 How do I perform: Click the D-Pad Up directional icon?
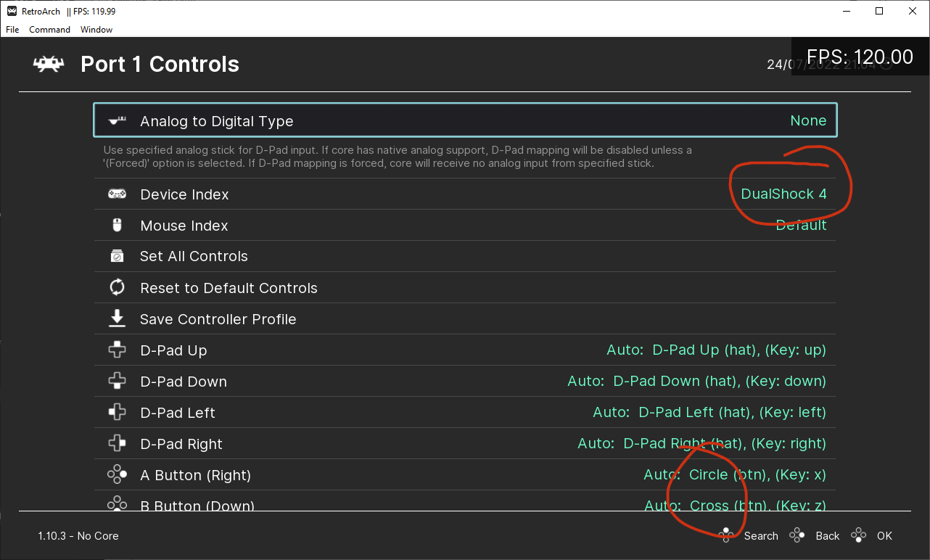118,350
